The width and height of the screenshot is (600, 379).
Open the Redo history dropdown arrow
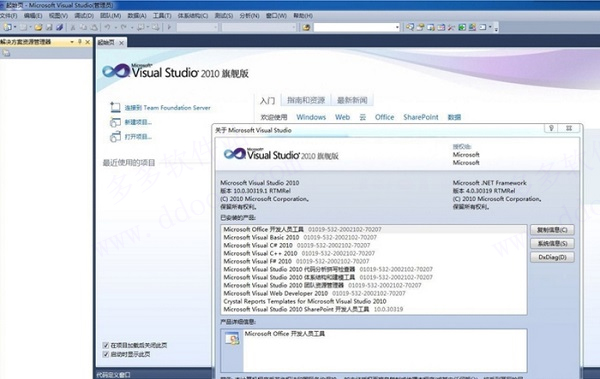[x=132, y=27]
